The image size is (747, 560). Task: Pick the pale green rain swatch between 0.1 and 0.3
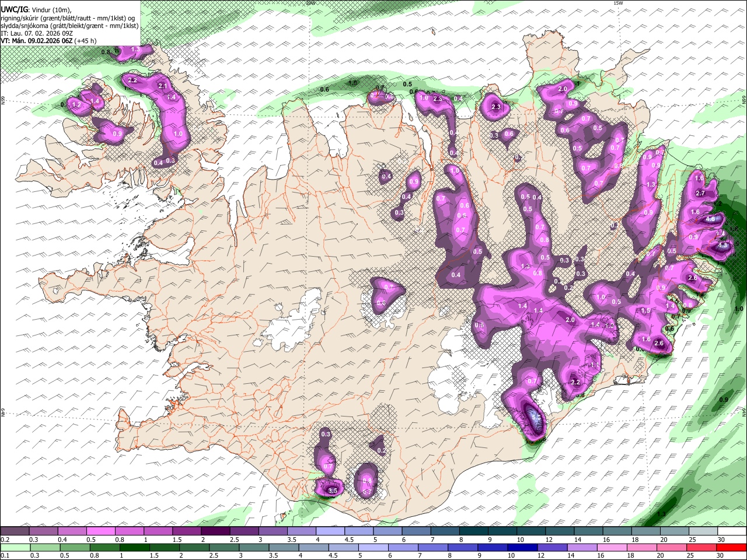pos(15,547)
